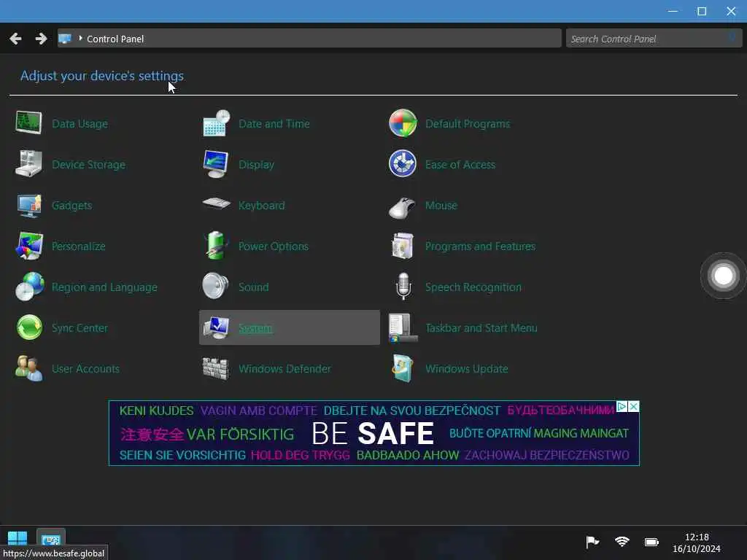The image size is (747, 560).
Task: Click the Mouse link
Action: (441, 206)
